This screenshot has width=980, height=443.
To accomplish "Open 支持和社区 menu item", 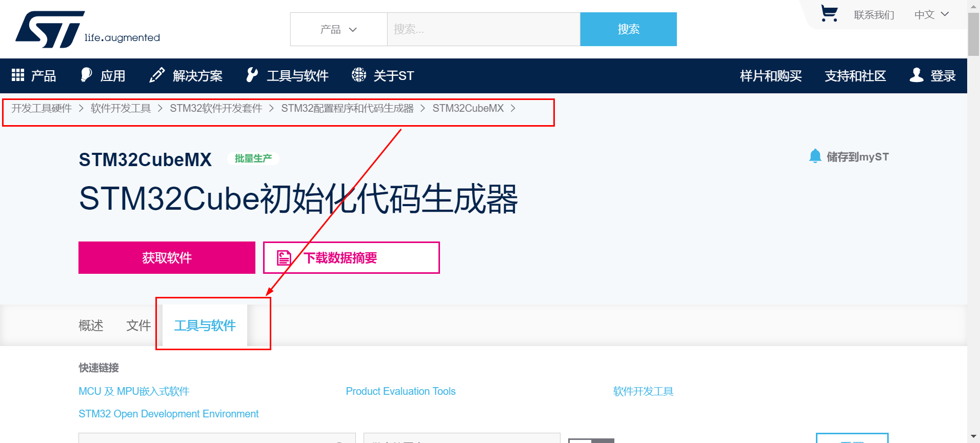I will coord(855,76).
